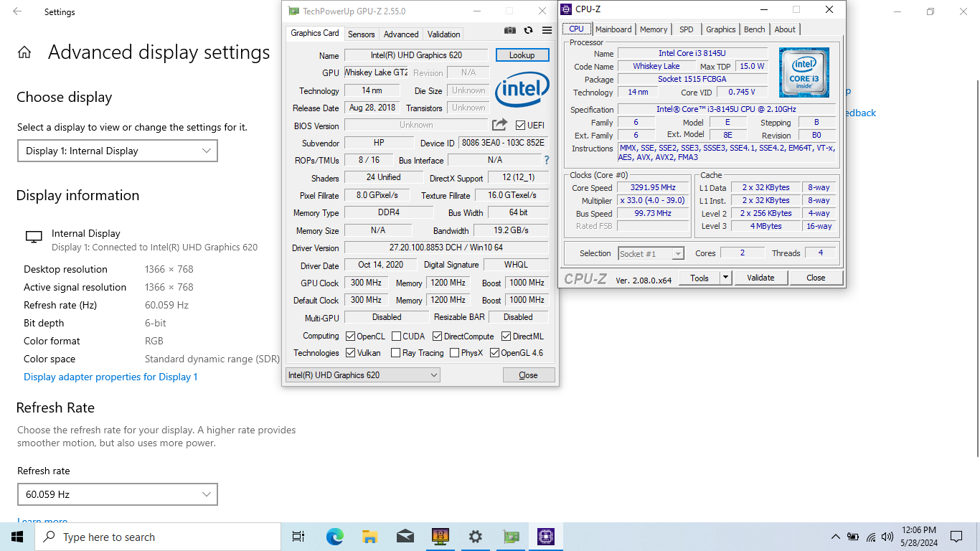Click the GPU-Z title bar app icon
Viewport: 980px width, 551px height.
293,11
